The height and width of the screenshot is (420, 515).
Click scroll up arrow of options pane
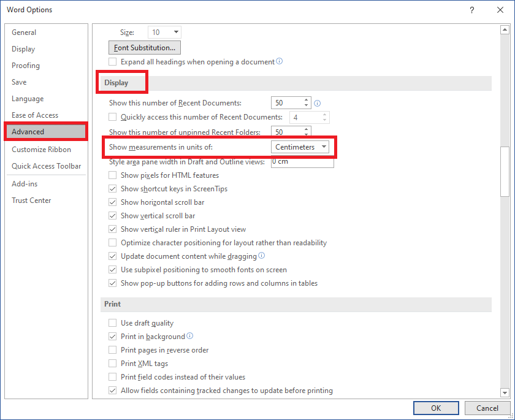click(505, 30)
